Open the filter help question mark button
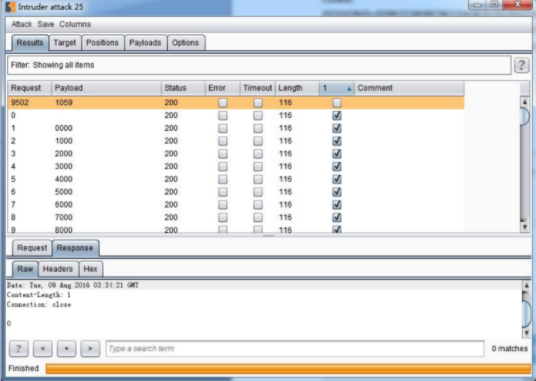This screenshot has width=536, height=381. coord(521,65)
